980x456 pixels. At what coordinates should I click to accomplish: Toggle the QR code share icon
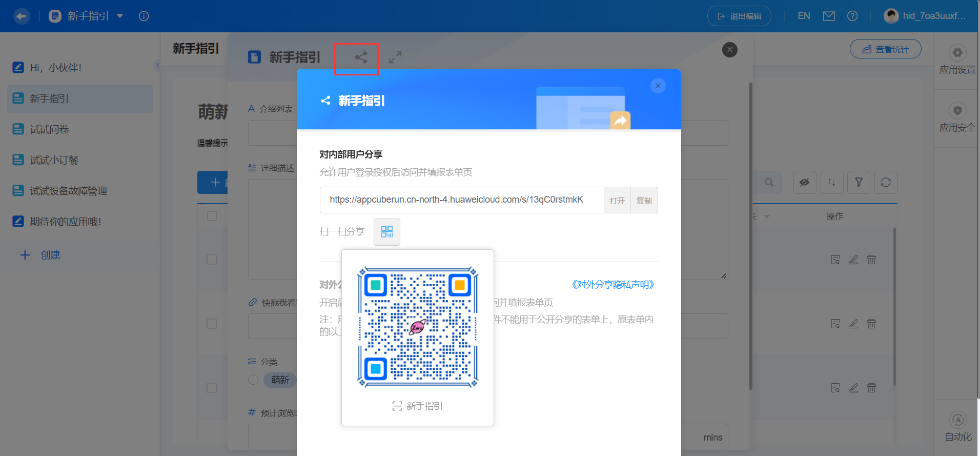tap(387, 232)
